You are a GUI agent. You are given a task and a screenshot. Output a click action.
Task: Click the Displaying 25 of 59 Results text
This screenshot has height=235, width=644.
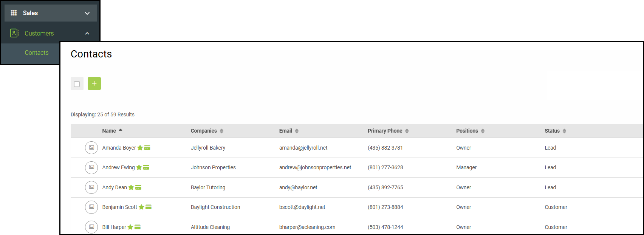(x=102, y=114)
